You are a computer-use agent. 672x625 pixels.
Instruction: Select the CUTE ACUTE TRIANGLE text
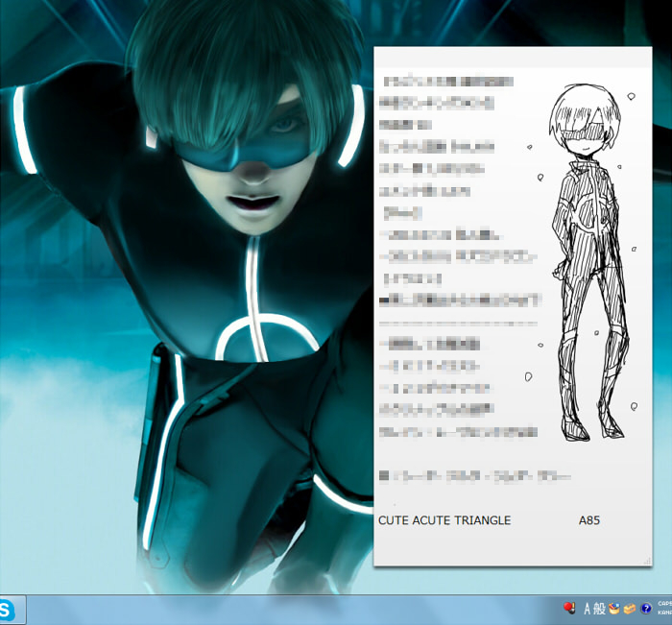coord(444,520)
